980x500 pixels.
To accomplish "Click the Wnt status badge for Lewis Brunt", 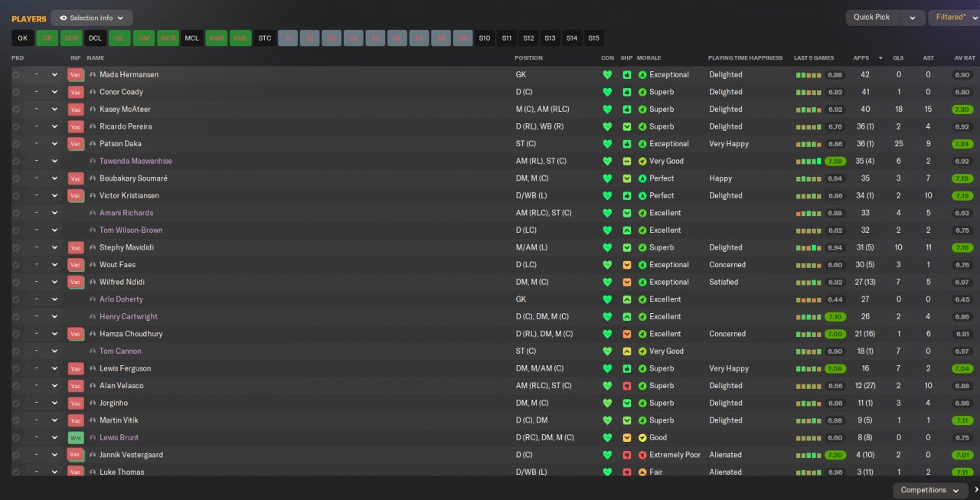I will [75, 438].
